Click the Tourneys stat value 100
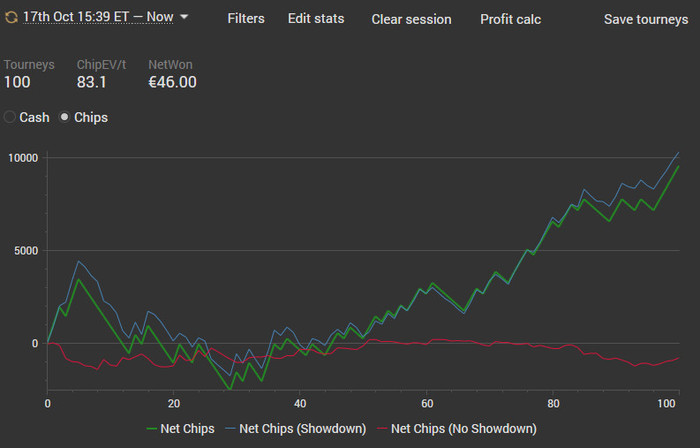Image resolution: width=700 pixels, height=448 pixels. [x=17, y=82]
